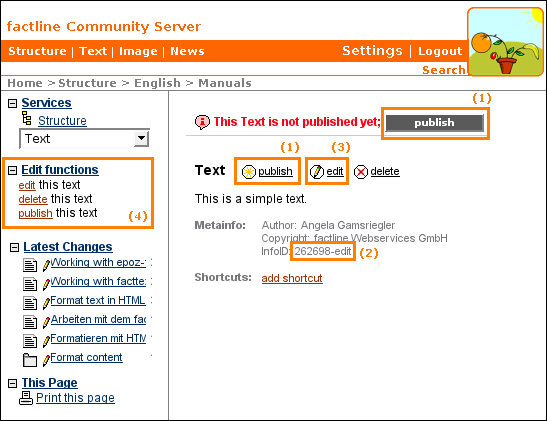Click pencil icon next to Formatieren mit HTM
The height and width of the screenshot is (421, 547).
[46, 341]
